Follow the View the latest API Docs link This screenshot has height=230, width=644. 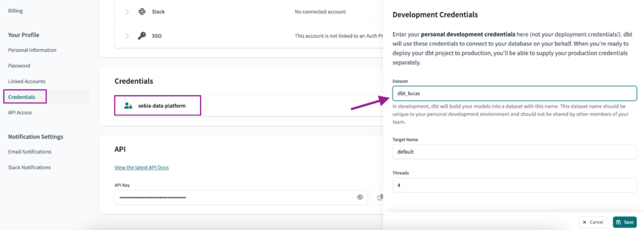142,168
